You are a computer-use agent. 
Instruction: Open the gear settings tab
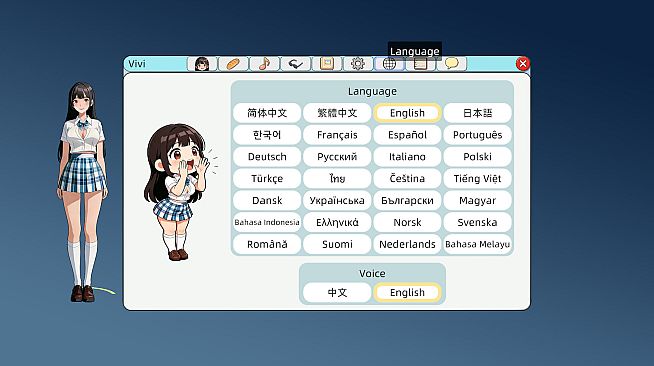click(x=358, y=64)
